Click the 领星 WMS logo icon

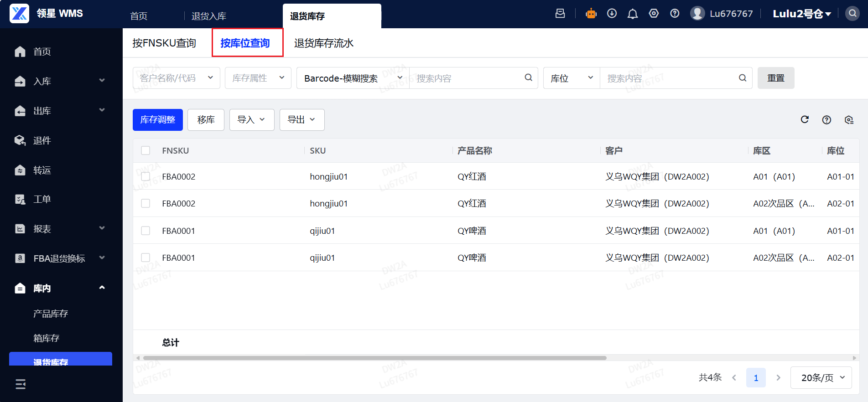19,13
